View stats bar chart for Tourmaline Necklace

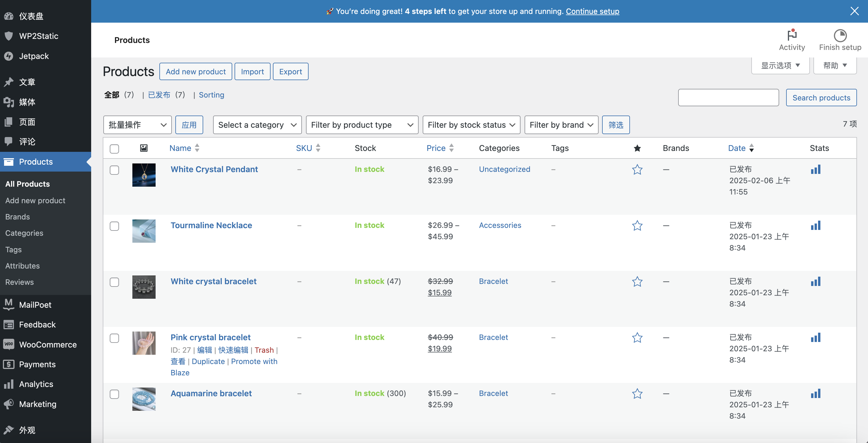815,225
